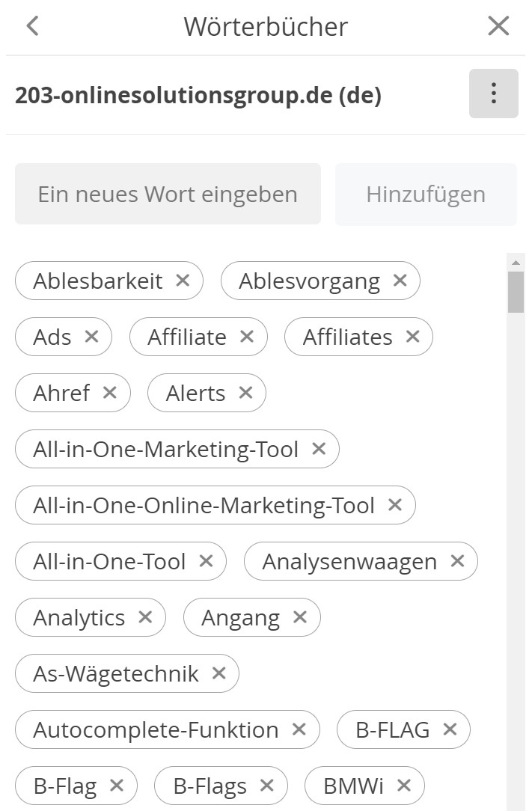Remove Ahref from dictionary
This screenshot has height=811, width=532.
[x=110, y=393]
